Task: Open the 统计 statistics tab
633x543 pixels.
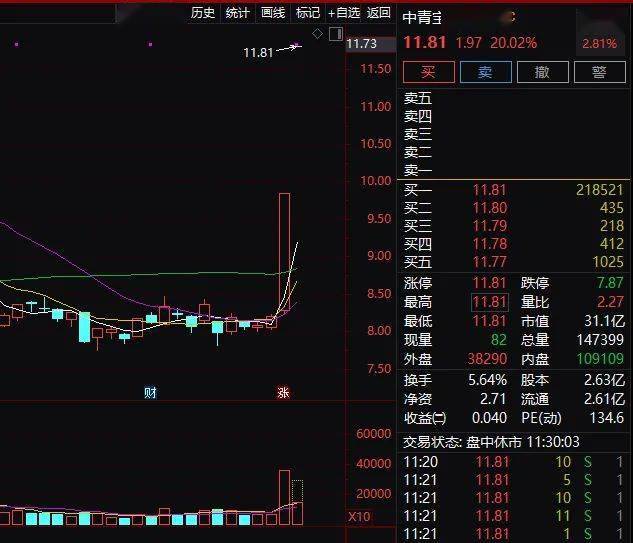Action: pos(237,13)
